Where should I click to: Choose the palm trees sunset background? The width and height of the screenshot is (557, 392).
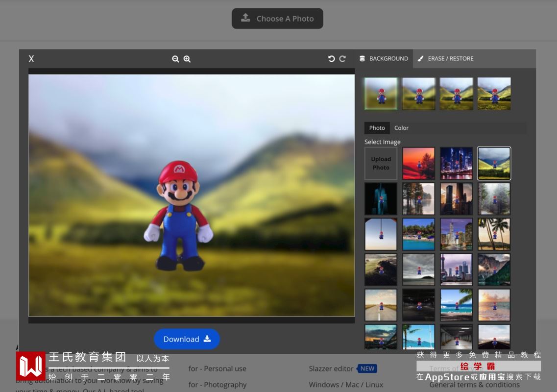coord(494,234)
